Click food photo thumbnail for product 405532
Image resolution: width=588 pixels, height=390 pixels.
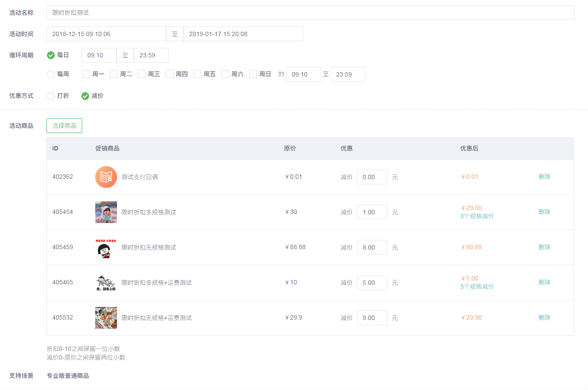point(106,318)
